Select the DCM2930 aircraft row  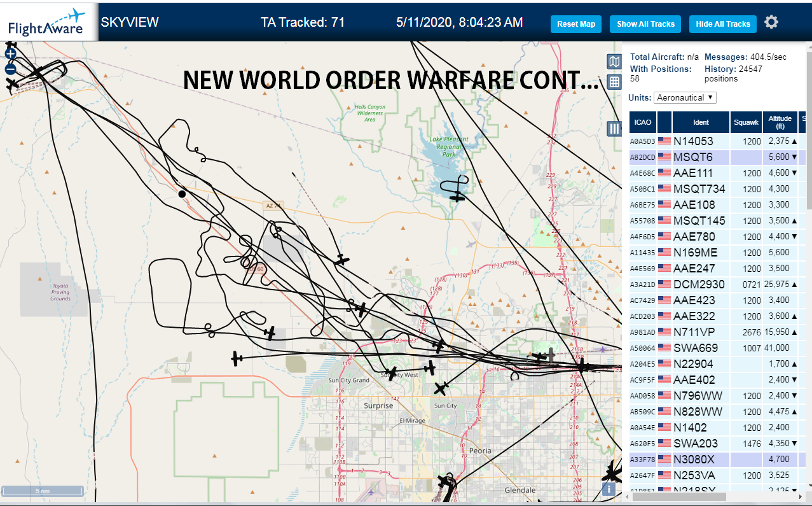717,285
